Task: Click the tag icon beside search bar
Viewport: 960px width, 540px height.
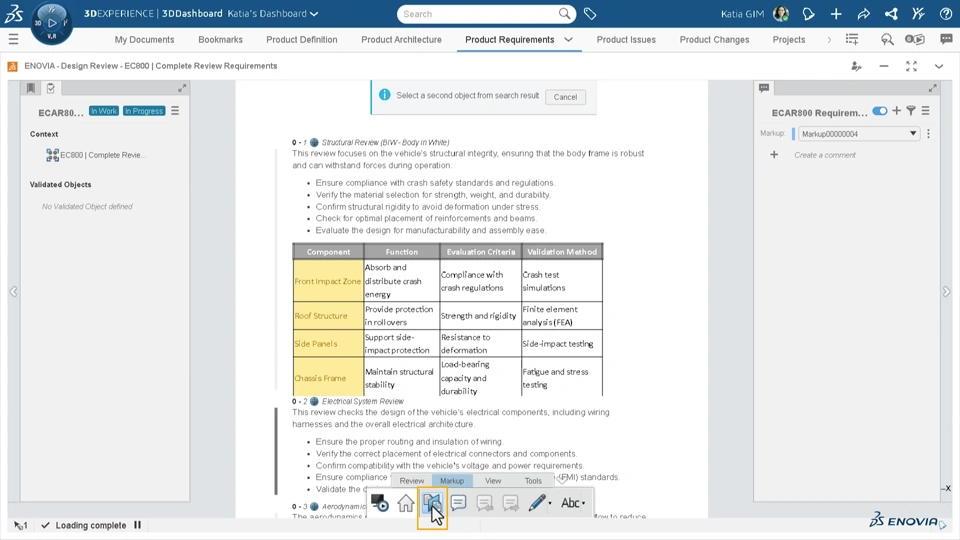Action: (x=590, y=13)
